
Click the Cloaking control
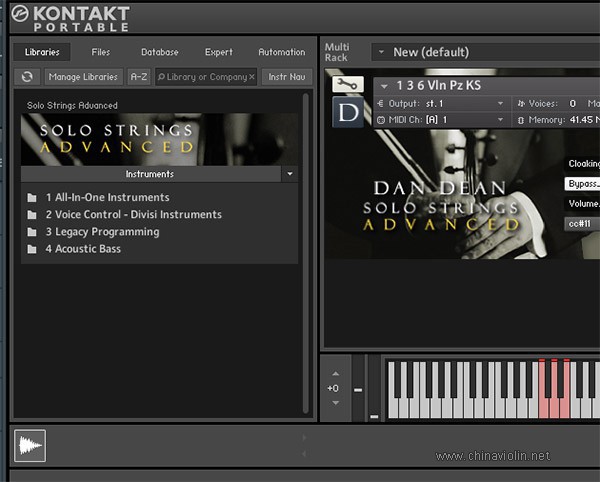(582, 164)
